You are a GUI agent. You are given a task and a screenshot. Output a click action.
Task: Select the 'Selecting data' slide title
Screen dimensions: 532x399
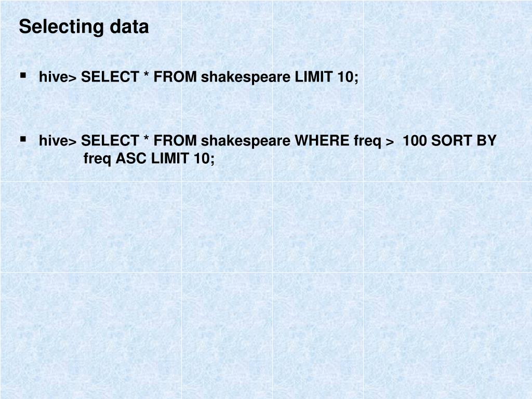[84, 27]
